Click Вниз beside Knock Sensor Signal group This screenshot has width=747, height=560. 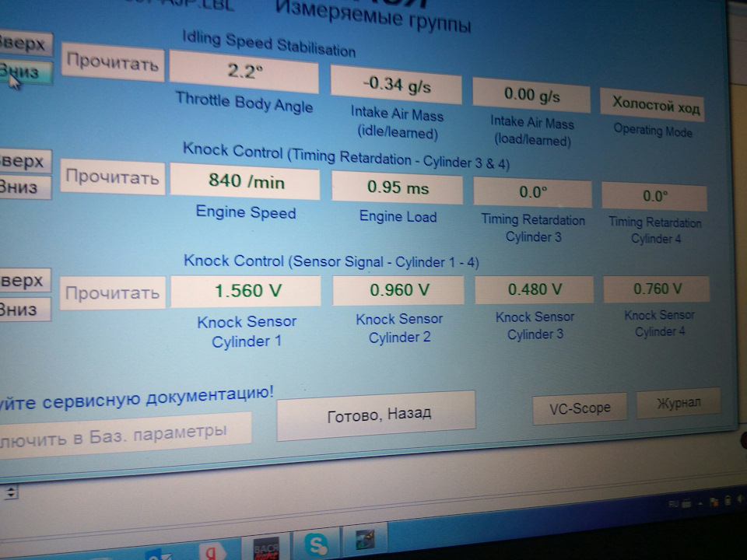[x=24, y=310]
